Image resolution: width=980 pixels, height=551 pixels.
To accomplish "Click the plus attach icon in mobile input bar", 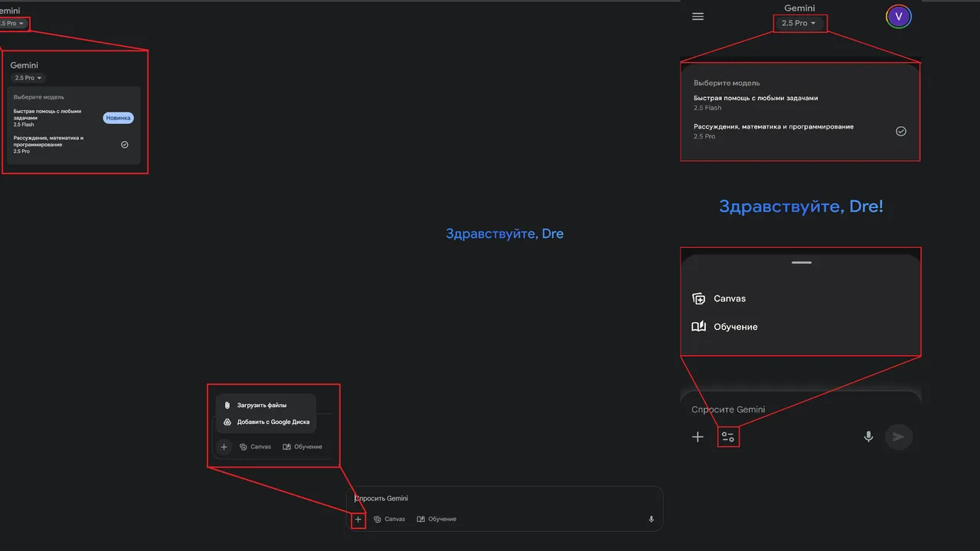I will pyautogui.click(x=697, y=437).
